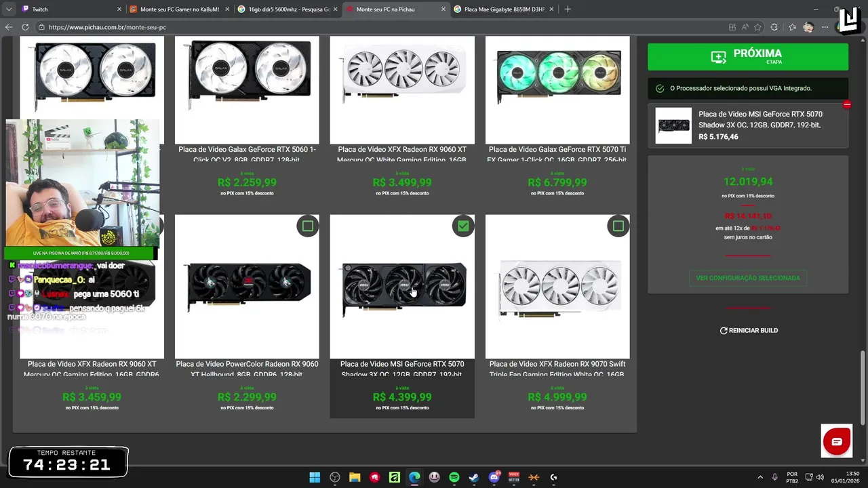Click the PowerColor Hellhound card image

(x=247, y=287)
